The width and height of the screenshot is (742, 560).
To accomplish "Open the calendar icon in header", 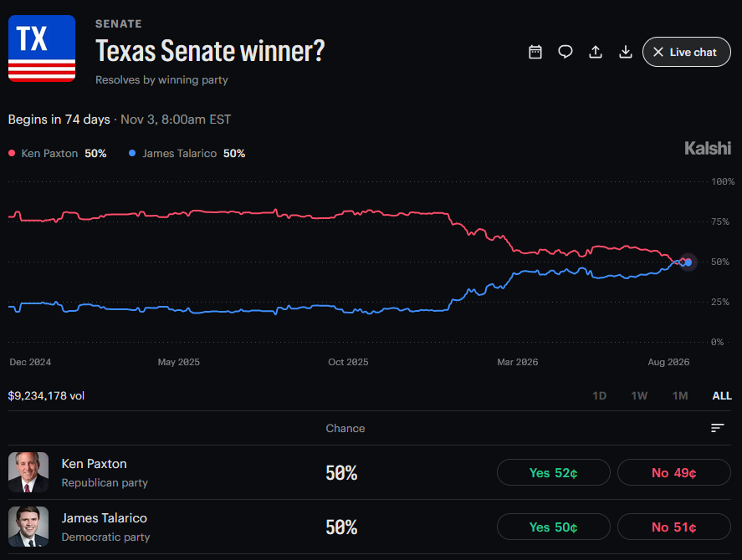I will tap(535, 52).
